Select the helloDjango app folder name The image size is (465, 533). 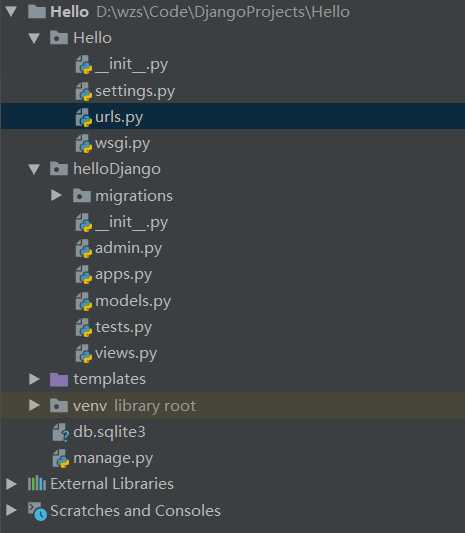pyautogui.click(x=117, y=169)
